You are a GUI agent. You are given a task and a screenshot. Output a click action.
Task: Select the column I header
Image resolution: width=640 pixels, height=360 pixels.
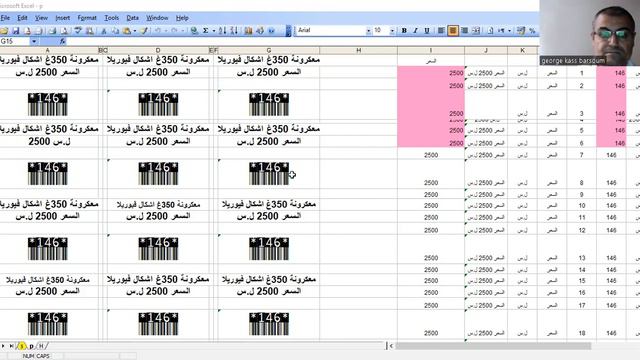coord(431,50)
